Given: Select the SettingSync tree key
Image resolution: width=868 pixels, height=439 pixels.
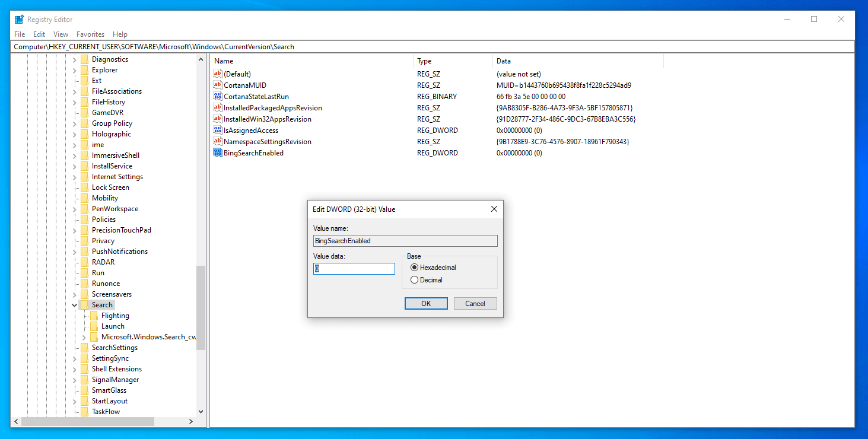Looking at the screenshot, I should pos(110,358).
